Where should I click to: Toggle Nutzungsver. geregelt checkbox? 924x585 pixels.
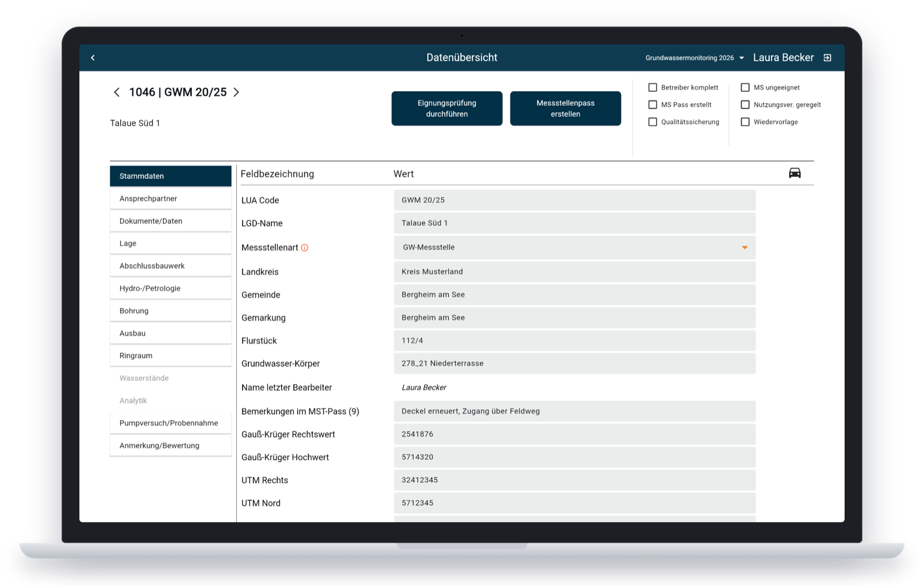(x=745, y=105)
